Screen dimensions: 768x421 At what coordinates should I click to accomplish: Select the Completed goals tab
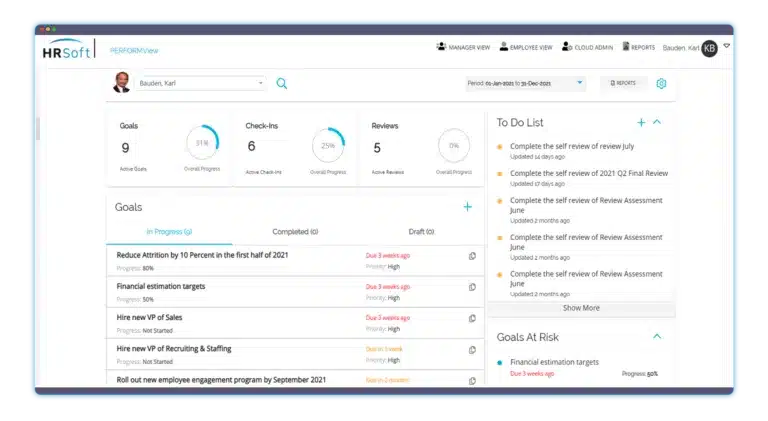pyautogui.click(x=295, y=232)
